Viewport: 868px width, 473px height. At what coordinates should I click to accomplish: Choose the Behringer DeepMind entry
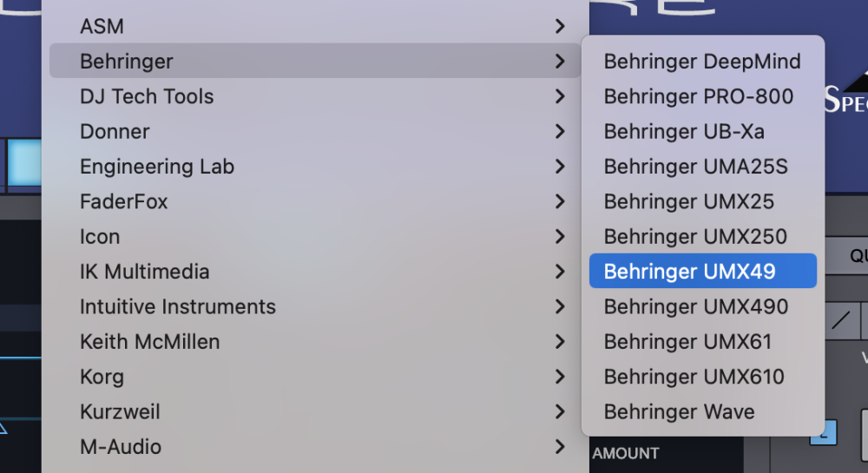click(x=702, y=62)
